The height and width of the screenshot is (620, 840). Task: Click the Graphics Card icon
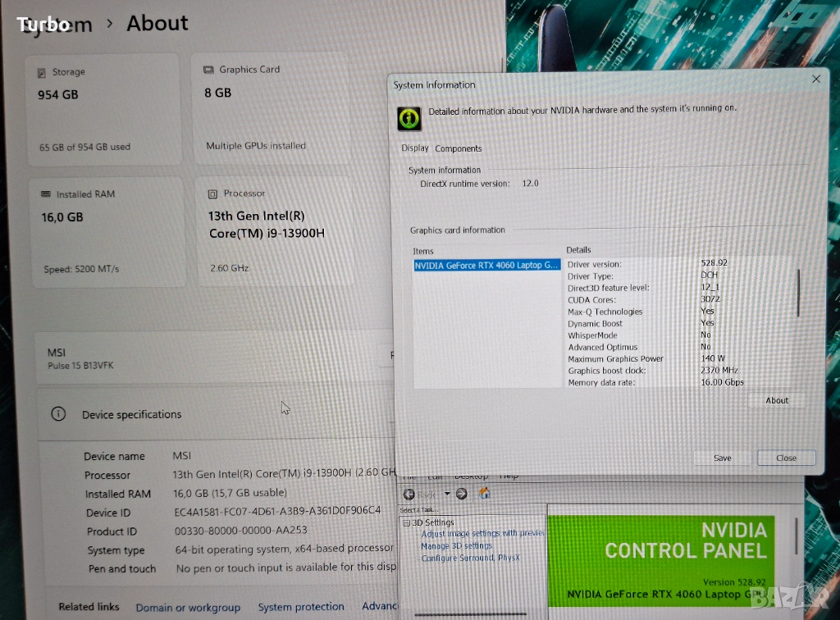tap(209, 70)
